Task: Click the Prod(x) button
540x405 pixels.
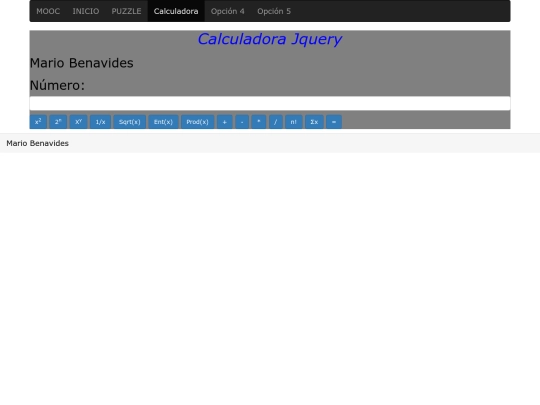Action: pyautogui.click(x=197, y=122)
